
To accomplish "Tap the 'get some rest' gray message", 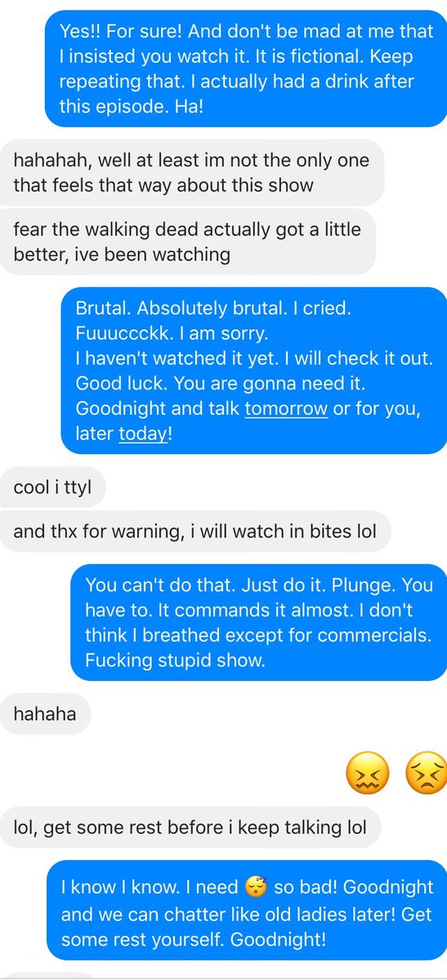I will click(190, 827).
